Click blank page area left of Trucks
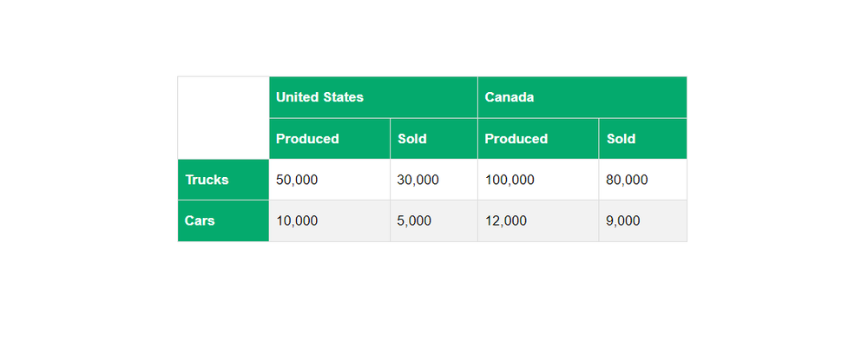868x355 pixels. (x=87, y=180)
